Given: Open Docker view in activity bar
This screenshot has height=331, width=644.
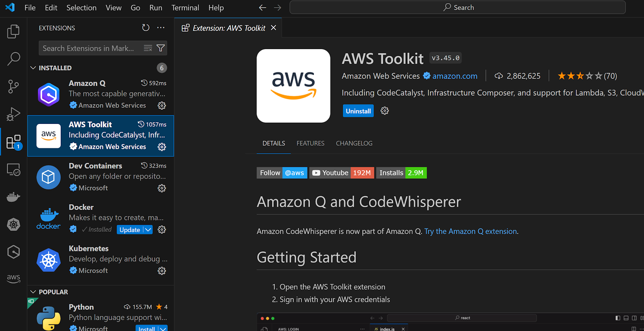Looking at the screenshot, I should [13, 197].
